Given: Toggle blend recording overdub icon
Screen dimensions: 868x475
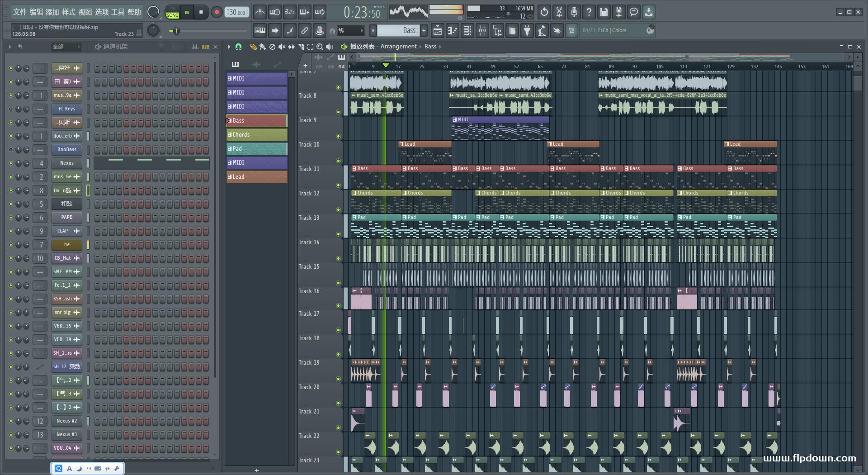Looking at the screenshot, I should (305, 12).
